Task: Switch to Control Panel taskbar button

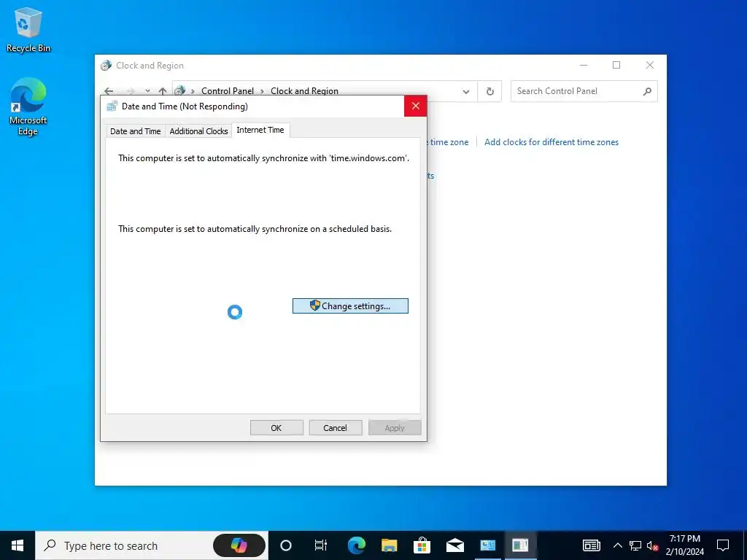Action: pyautogui.click(x=487, y=545)
